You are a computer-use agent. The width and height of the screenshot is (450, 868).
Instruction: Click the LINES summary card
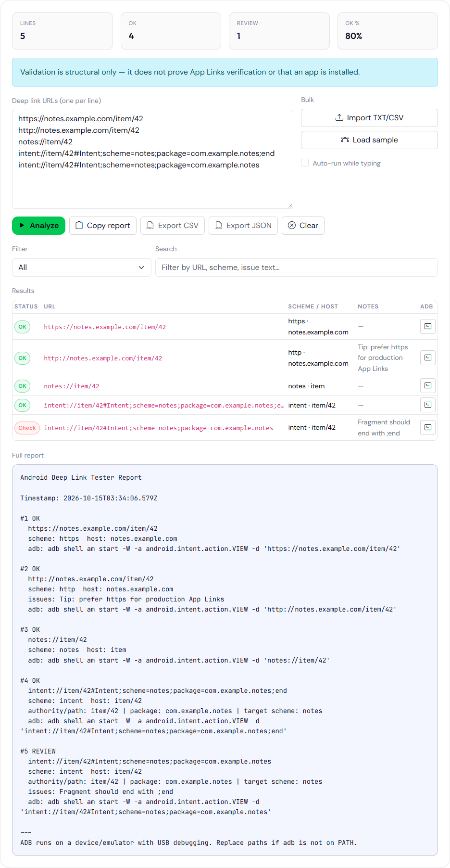click(62, 31)
